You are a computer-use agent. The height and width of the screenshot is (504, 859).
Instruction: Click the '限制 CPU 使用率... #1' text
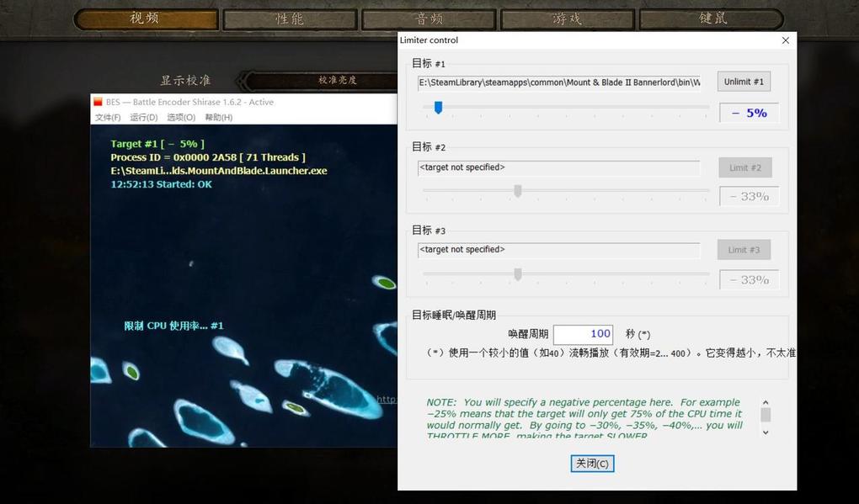point(173,326)
